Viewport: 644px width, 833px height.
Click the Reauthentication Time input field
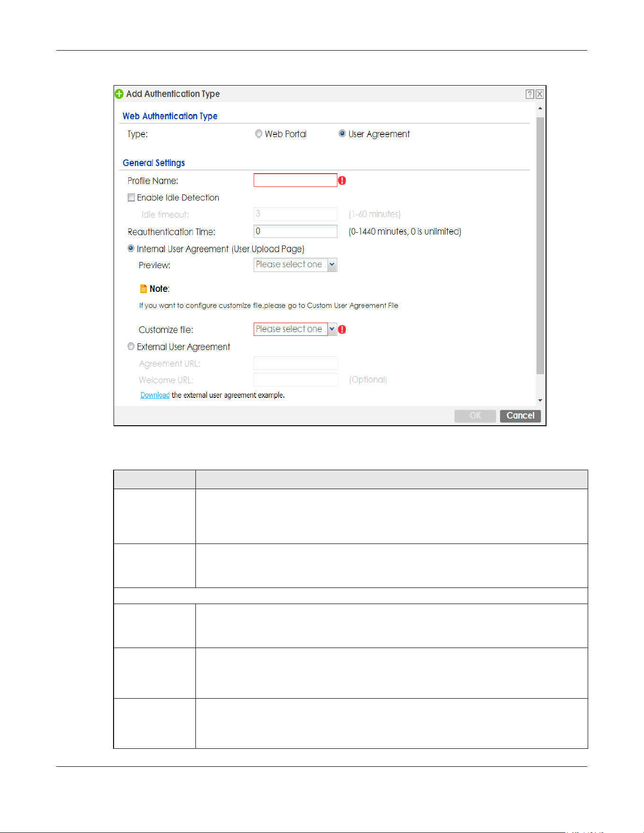pyautogui.click(x=295, y=231)
